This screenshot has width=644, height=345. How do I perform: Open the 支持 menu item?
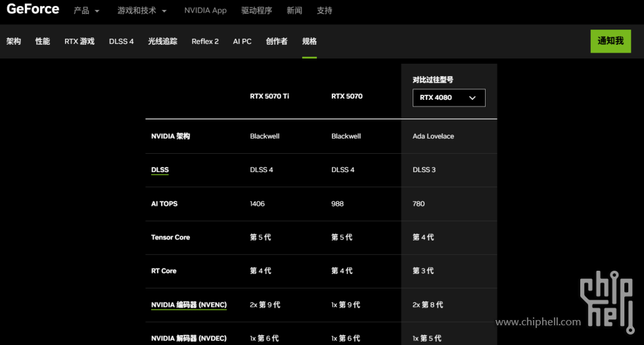[325, 11]
